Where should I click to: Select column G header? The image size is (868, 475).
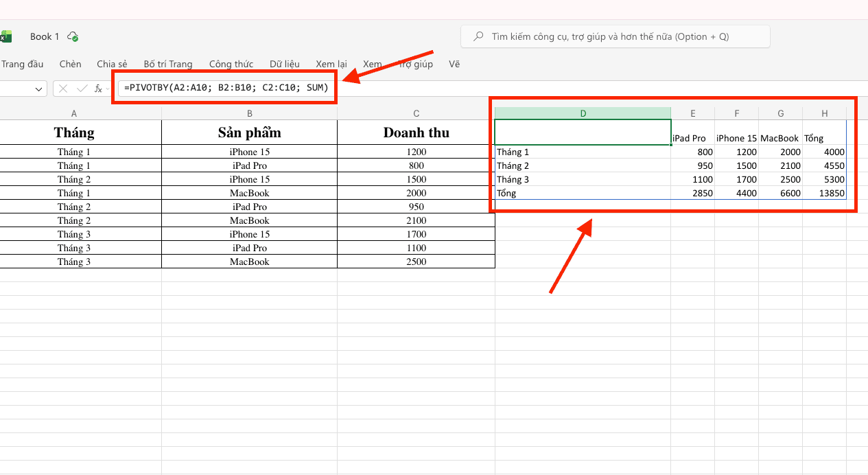click(x=780, y=113)
